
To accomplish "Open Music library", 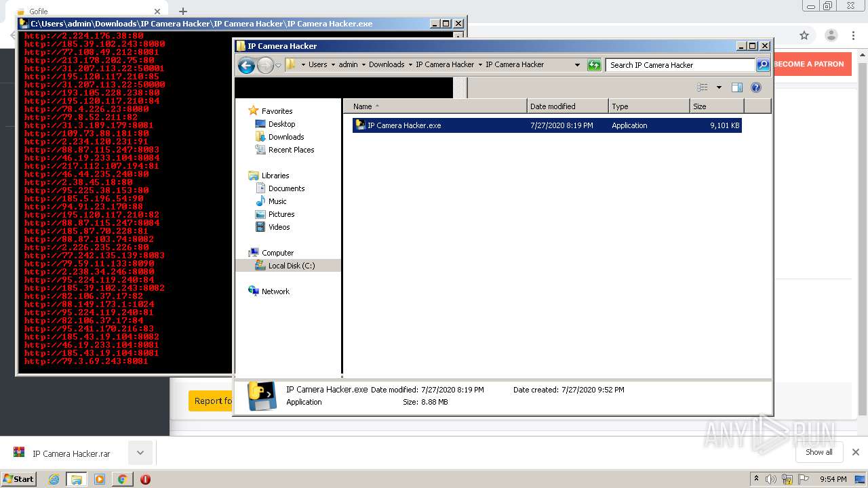I will tap(277, 201).
